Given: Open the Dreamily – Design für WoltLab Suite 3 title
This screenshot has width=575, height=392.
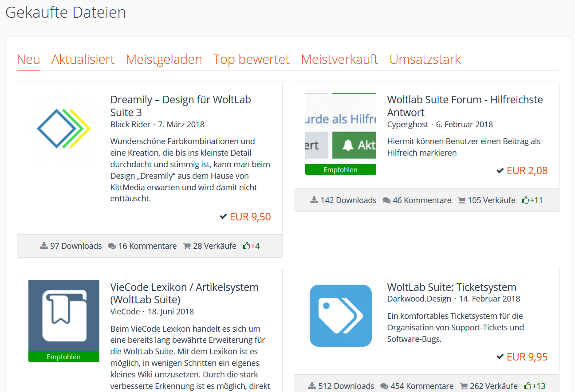Looking at the screenshot, I should tap(181, 106).
